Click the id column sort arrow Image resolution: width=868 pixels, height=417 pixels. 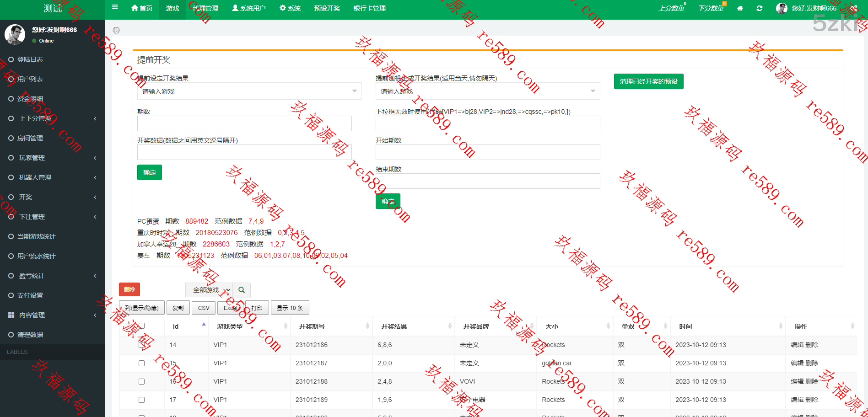pyautogui.click(x=204, y=325)
